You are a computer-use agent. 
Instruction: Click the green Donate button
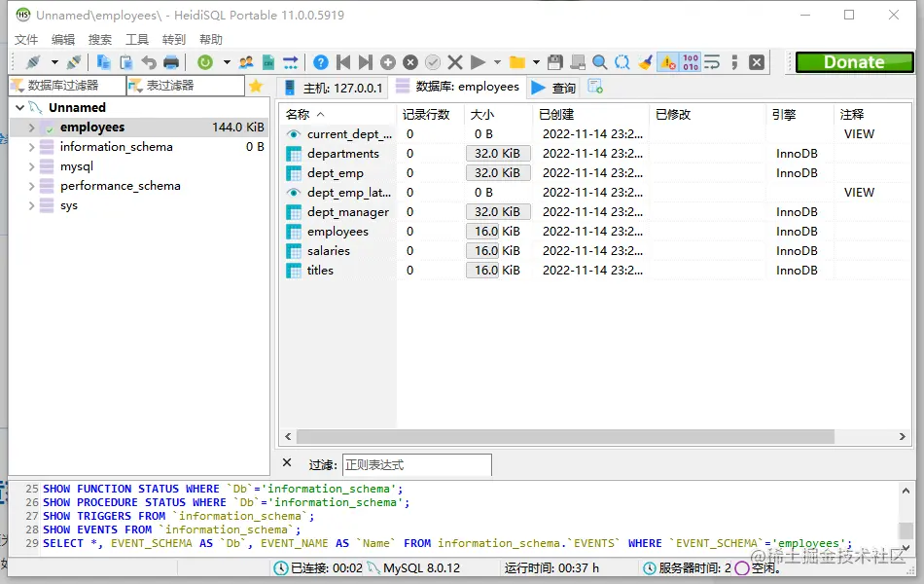[854, 62]
